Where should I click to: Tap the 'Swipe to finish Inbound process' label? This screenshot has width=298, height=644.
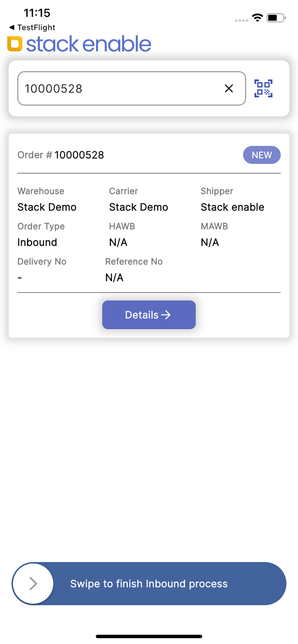pyautogui.click(x=149, y=583)
